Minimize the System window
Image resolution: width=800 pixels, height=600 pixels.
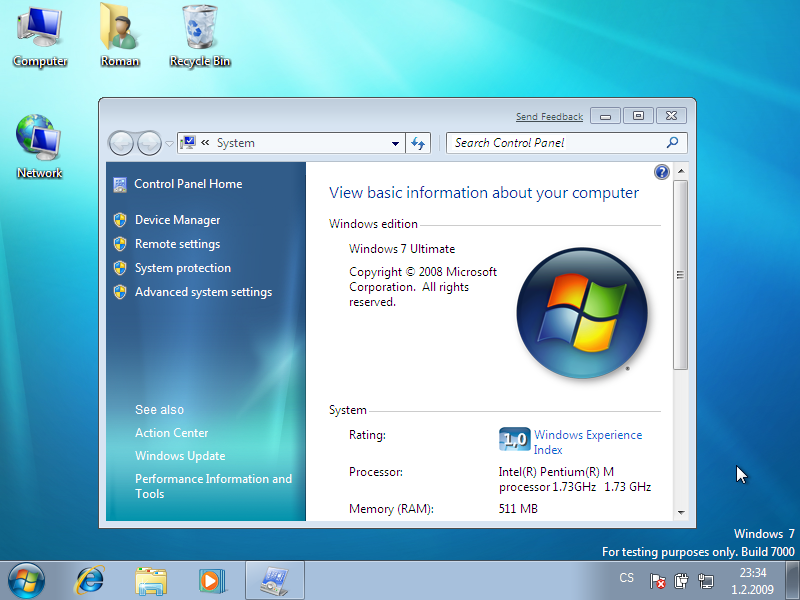click(605, 116)
